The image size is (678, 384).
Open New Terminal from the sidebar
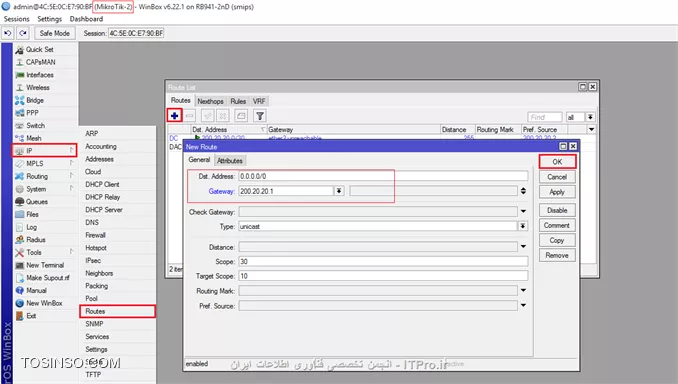tap(45, 265)
